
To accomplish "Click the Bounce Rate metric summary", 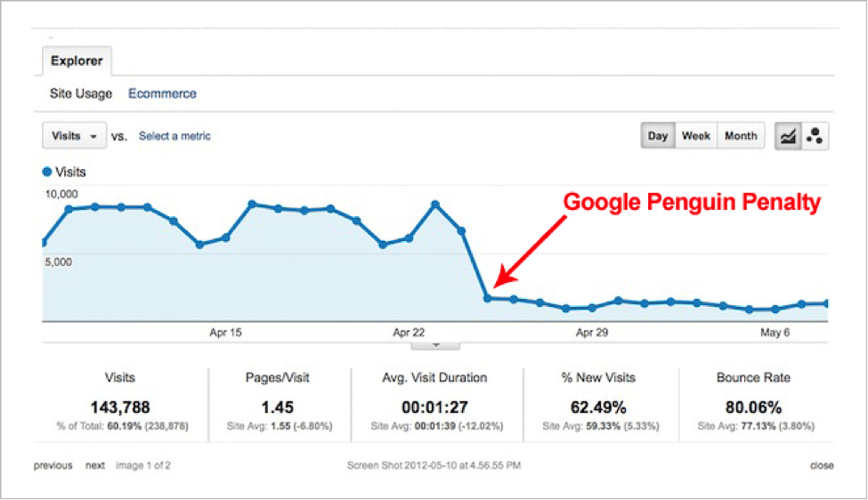I will 753,400.
